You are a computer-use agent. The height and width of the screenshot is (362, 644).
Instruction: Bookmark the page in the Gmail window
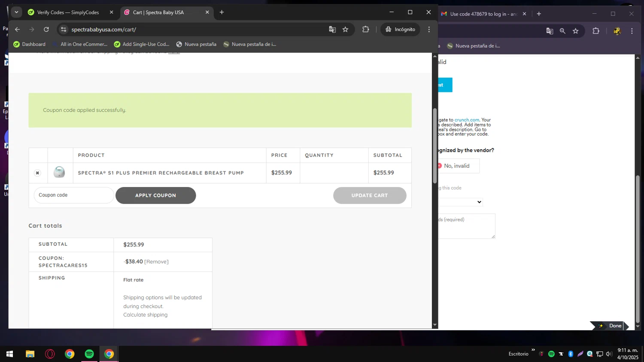coord(576,31)
